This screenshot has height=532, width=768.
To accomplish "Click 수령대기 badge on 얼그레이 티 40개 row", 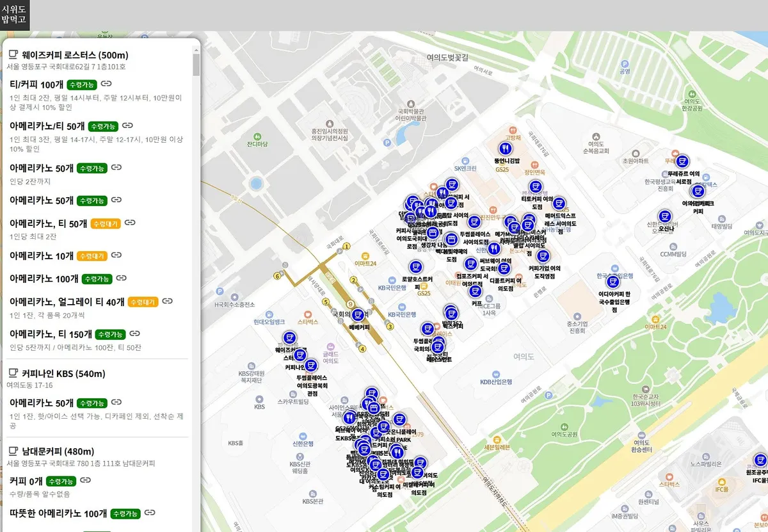I will (x=143, y=302).
